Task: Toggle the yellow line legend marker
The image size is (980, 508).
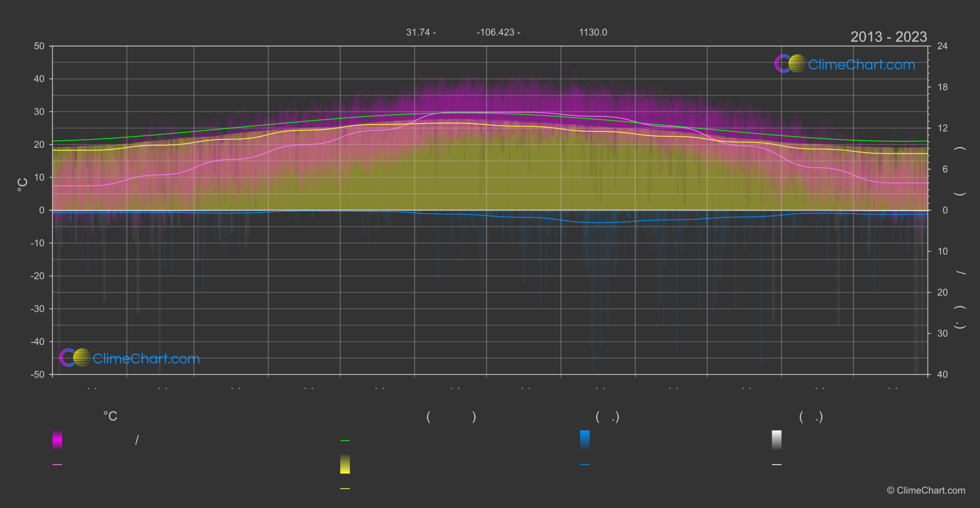Action: click(345, 488)
